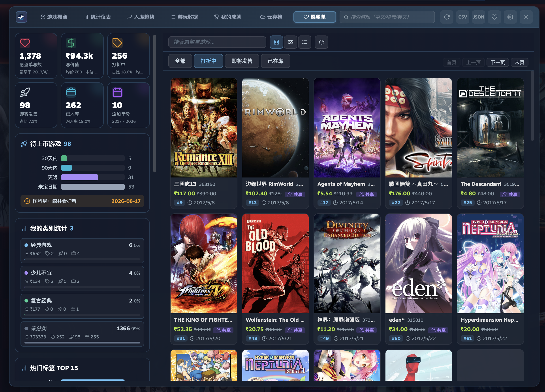Export data using the CSV button
This screenshot has width=545, height=392.
(462, 17)
